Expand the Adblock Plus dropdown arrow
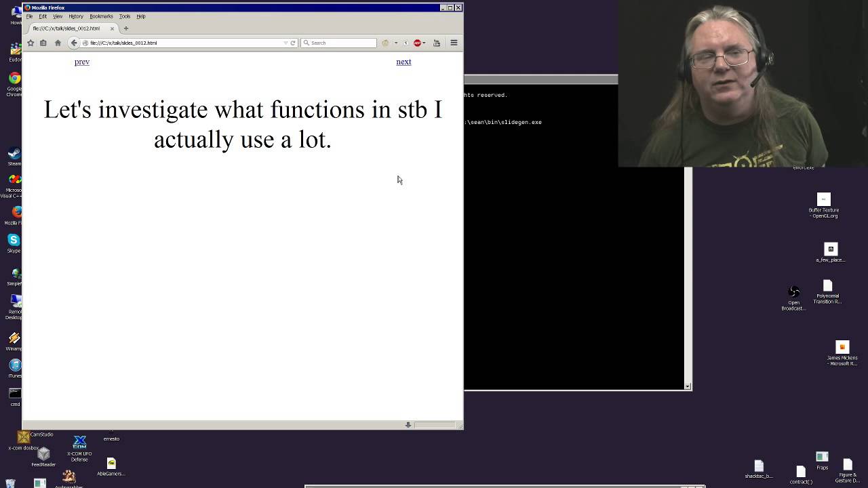Screen dimensions: 868x488 point(424,43)
